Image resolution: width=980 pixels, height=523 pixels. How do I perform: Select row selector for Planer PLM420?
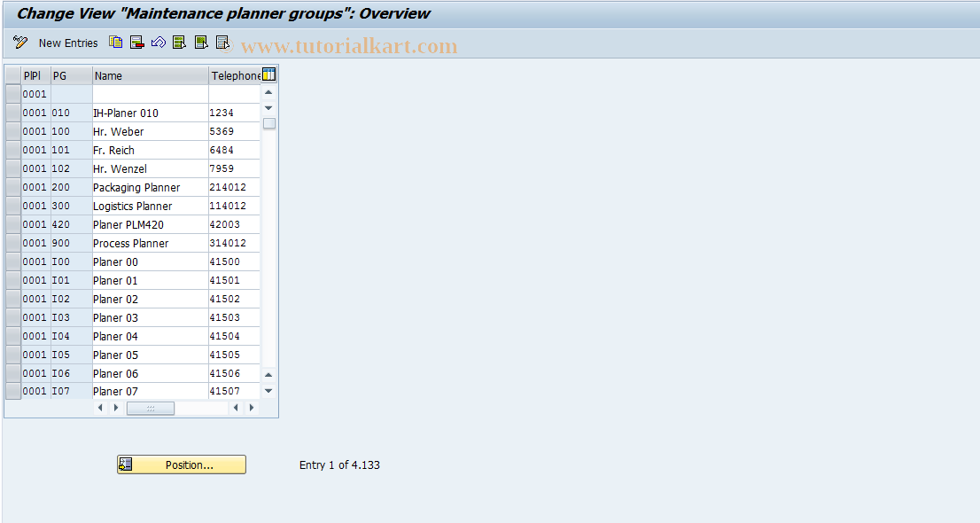[13, 224]
